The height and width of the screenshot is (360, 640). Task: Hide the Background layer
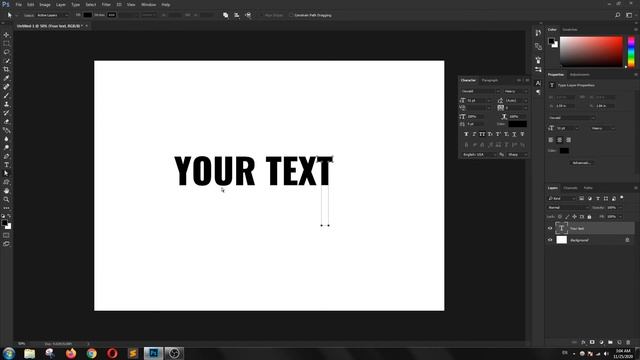(x=550, y=240)
